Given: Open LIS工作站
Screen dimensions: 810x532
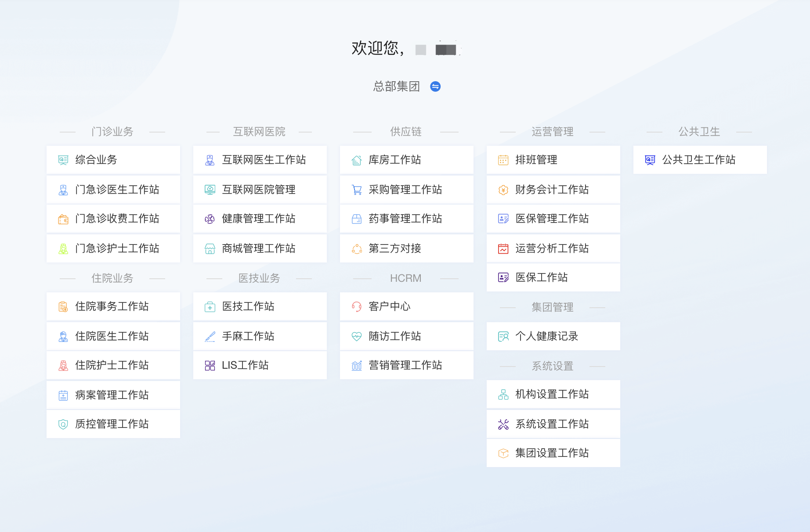Looking at the screenshot, I should [260, 365].
